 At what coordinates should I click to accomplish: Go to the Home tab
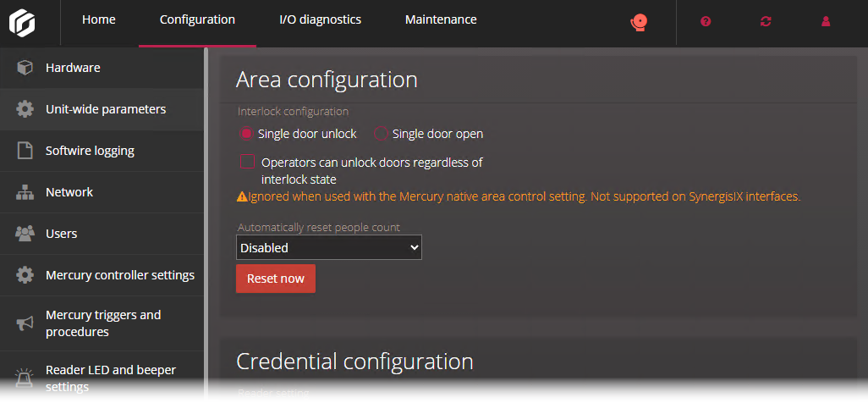click(x=99, y=19)
